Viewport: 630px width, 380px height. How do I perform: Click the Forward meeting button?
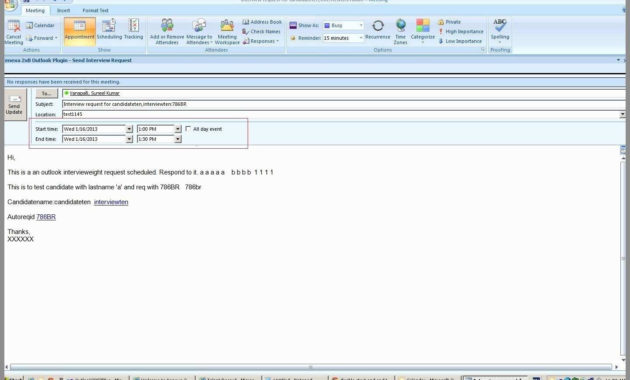pyautogui.click(x=42, y=38)
